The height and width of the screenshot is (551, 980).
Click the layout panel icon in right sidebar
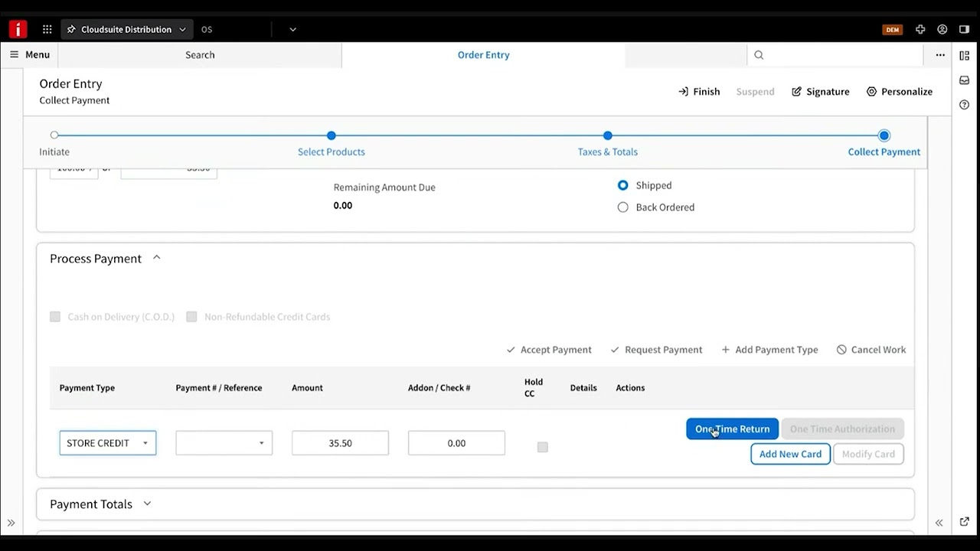pos(964,55)
